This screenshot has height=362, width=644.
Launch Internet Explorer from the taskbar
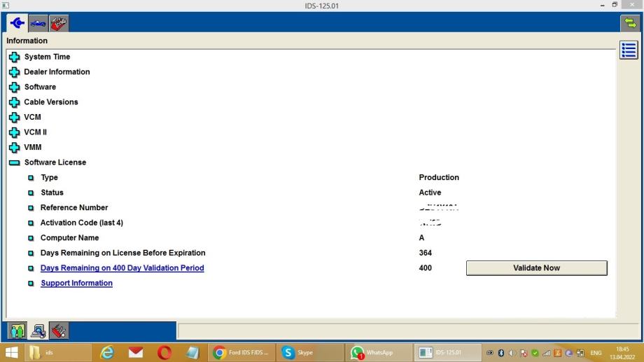tap(107, 353)
